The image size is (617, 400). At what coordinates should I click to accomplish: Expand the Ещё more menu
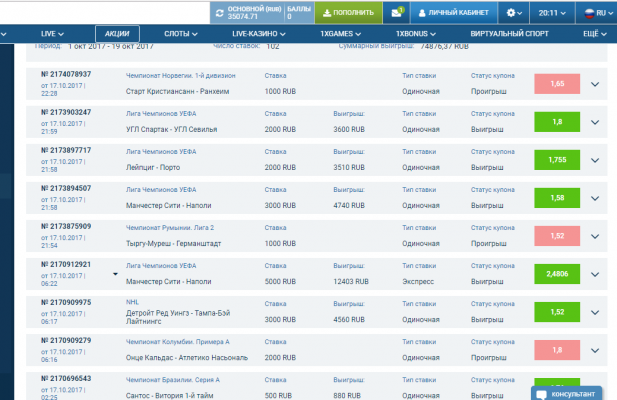[x=593, y=34]
